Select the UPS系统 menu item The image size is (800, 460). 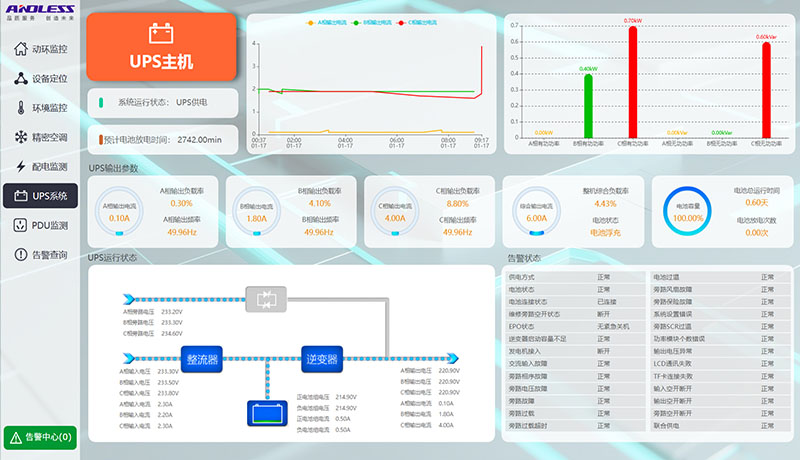41,196
